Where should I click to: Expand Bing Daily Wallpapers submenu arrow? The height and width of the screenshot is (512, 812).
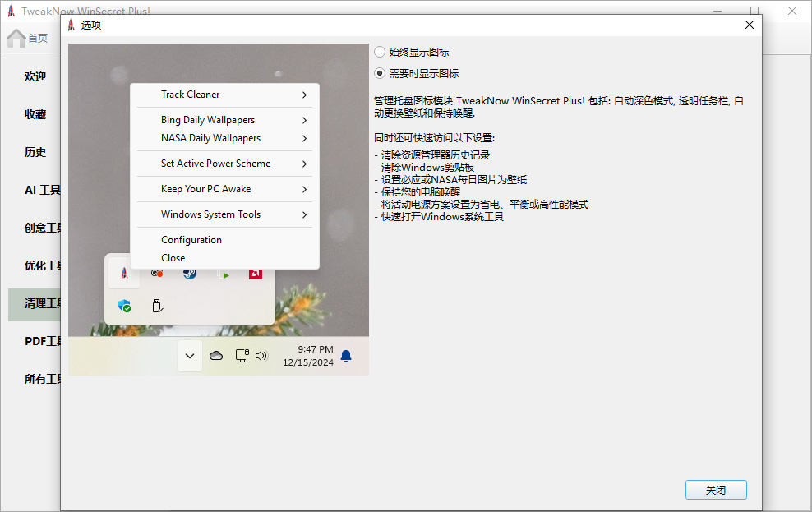pos(304,120)
